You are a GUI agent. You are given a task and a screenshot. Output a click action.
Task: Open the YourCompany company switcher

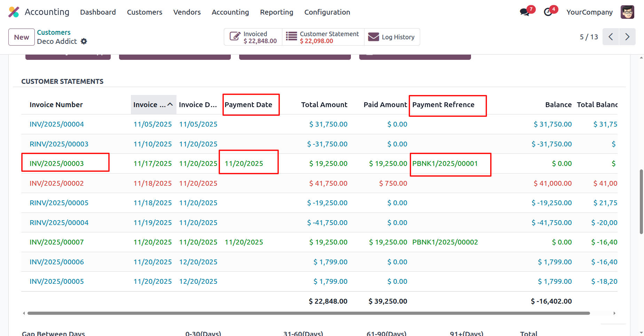(589, 12)
